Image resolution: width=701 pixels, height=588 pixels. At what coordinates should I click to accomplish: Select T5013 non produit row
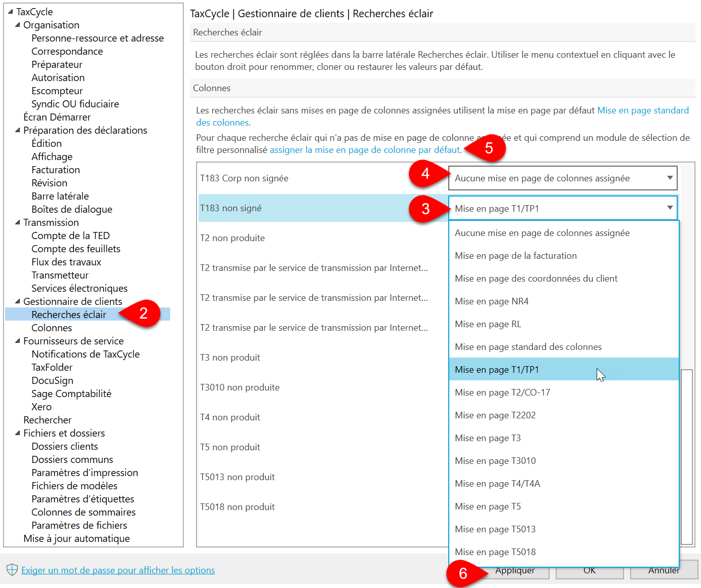(322, 477)
